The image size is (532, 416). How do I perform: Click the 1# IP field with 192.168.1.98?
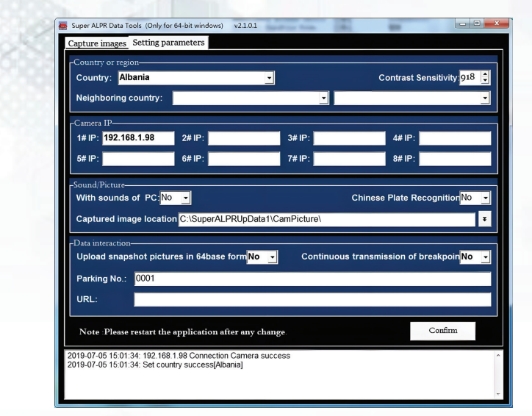(x=138, y=138)
